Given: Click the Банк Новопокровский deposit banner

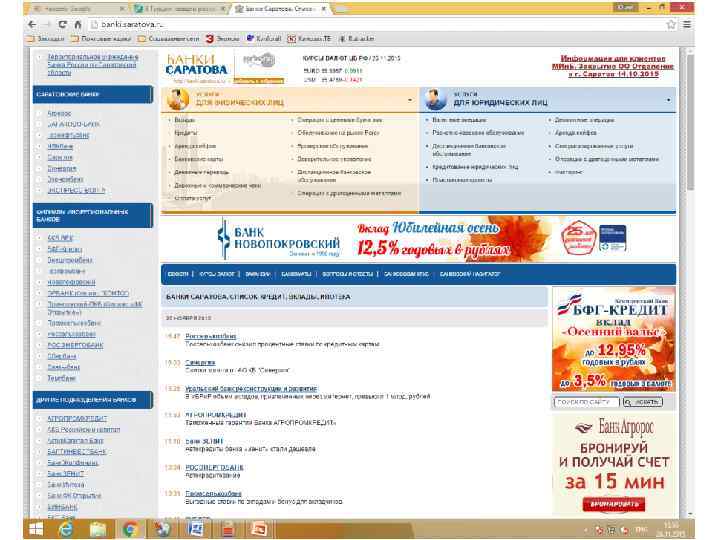Looking at the screenshot, I should [419, 239].
